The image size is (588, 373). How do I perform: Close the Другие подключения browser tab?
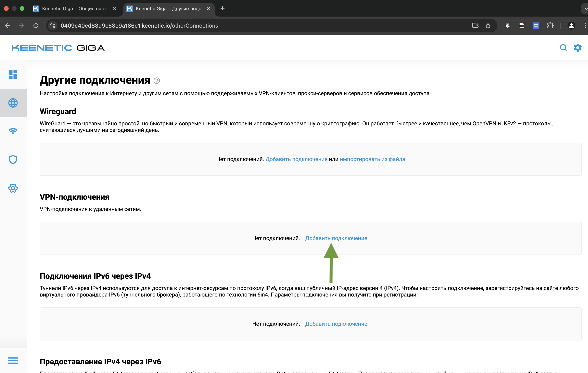pyautogui.click(x=208, y=8)
